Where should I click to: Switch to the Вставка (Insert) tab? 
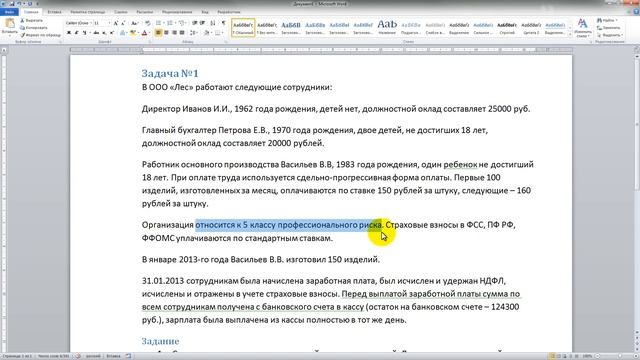tap(54, 12)
